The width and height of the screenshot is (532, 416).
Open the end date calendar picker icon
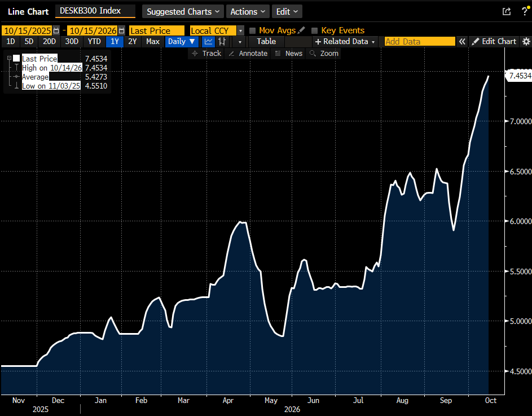coord(121,30)
